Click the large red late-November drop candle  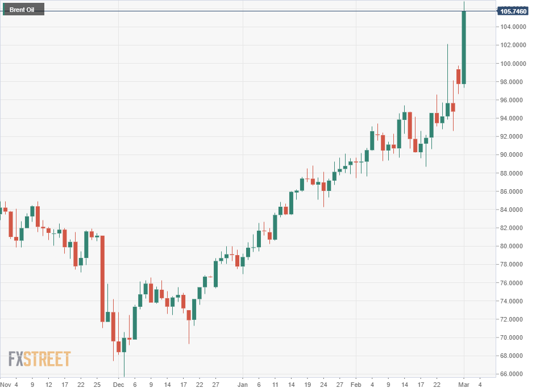point(102,278)
